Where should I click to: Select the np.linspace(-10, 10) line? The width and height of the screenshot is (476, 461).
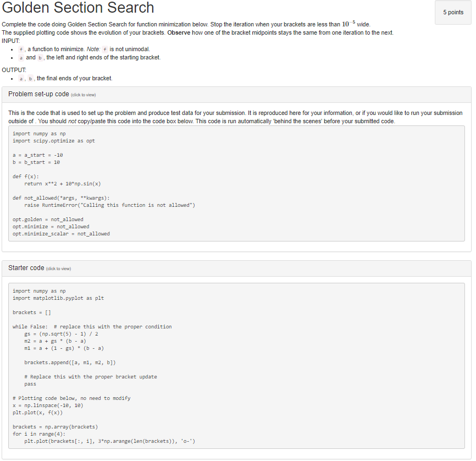click(x=48, y=405)
